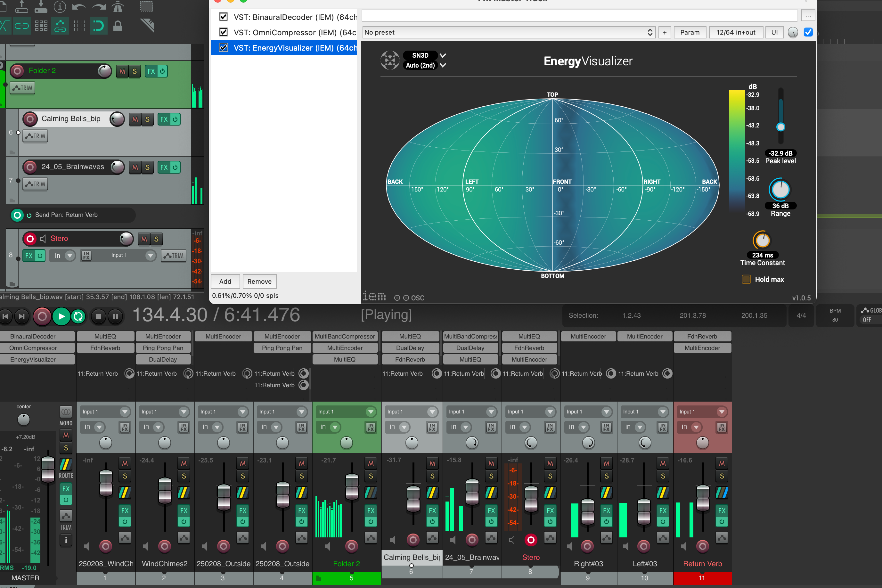The width and height of the screenshot is (882, 588).
Task: Toggle snap magnet icon in toolbar
Action: pyautogui.click(x=98, y=26)
